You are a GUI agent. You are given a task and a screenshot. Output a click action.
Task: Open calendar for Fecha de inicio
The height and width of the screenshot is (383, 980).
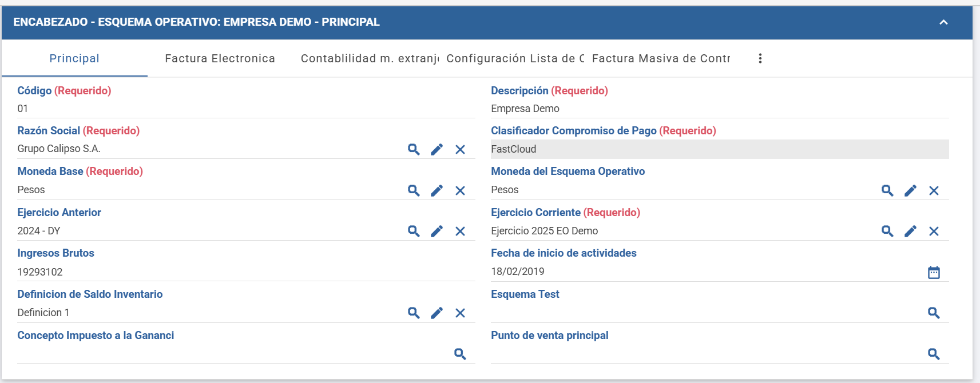click(934, 272)
